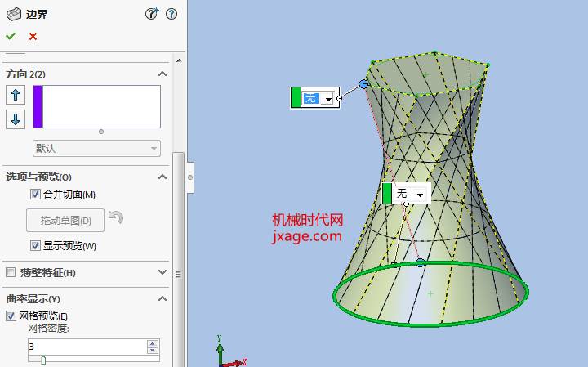Collapse the 方向 2(2) section

(x=163, y=74)
